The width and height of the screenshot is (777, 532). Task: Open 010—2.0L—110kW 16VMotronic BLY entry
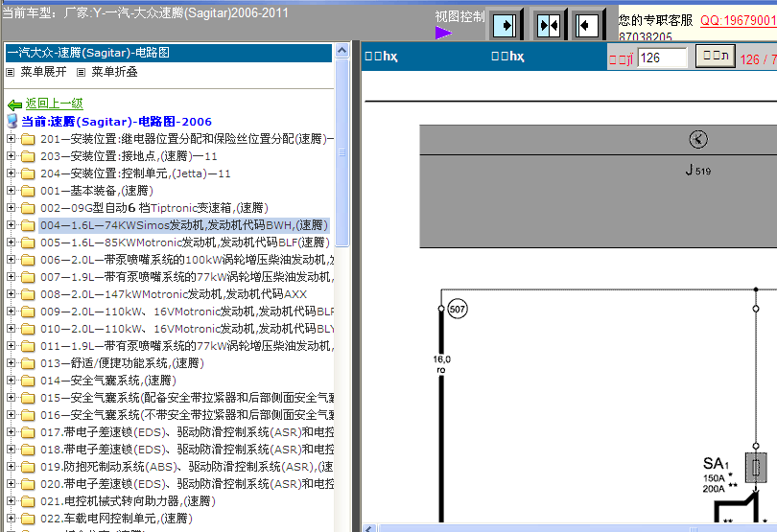(x=187, y=329)
